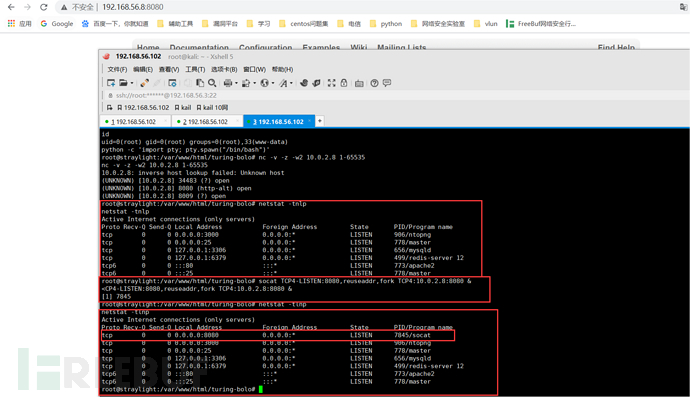Click the kail 10网 quick connect bookmark
This screenshot has width=690, height=397.
[x=212, y=107]
